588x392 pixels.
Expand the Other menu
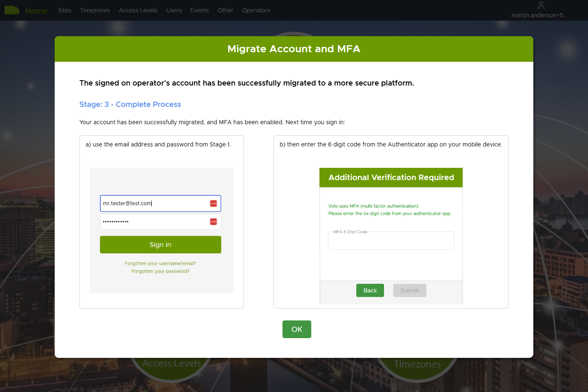click(x=225, y=10)
